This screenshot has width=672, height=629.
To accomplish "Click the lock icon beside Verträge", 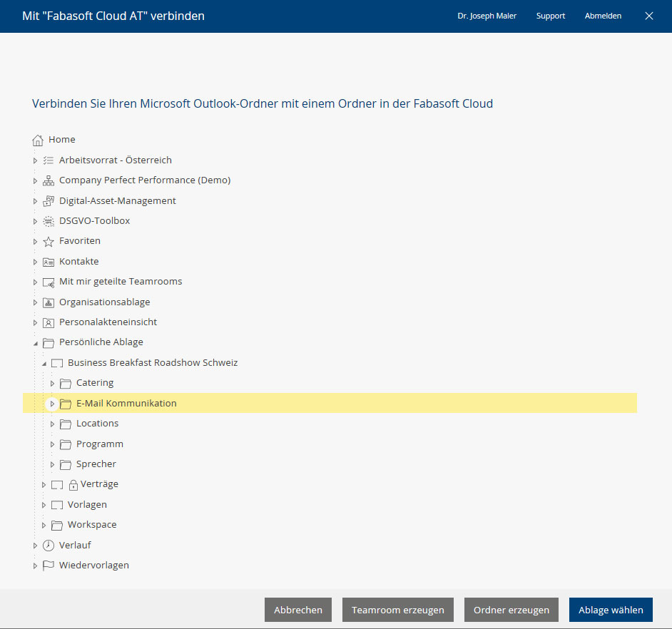I will [x=73, y=485].
